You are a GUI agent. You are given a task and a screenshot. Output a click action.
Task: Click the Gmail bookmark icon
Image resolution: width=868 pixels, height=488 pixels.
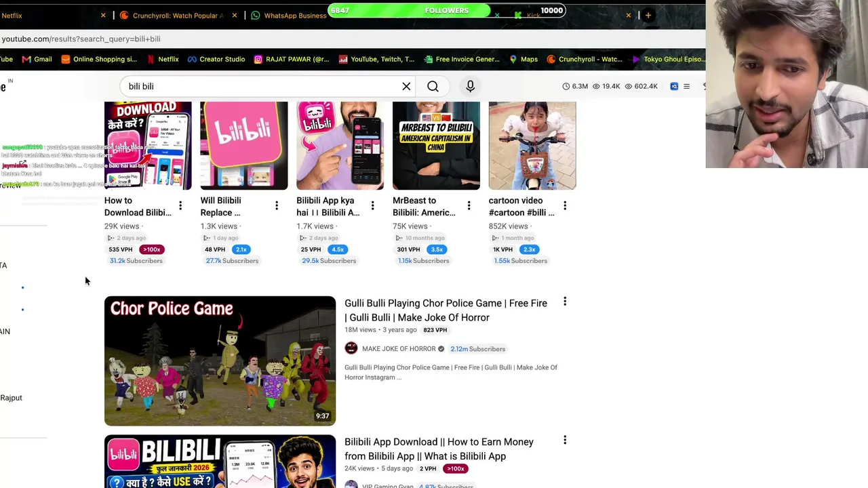coord(26,59)
